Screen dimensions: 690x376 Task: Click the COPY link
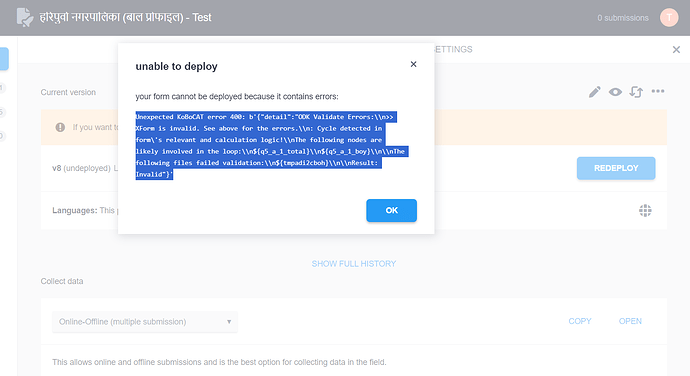pyautogui.click(x=580, y=321)
